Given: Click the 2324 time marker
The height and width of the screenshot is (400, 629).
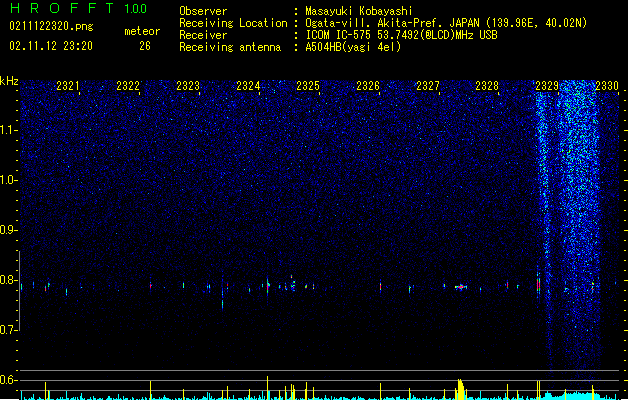Looking at the screenshot, I should click(248, 86).
